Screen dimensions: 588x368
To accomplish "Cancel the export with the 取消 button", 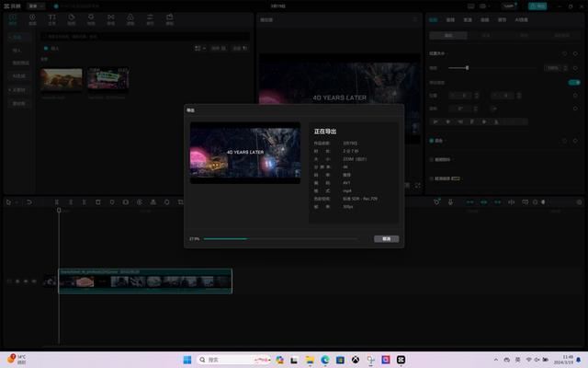I will pyautogui.click(x=386, y=238).
